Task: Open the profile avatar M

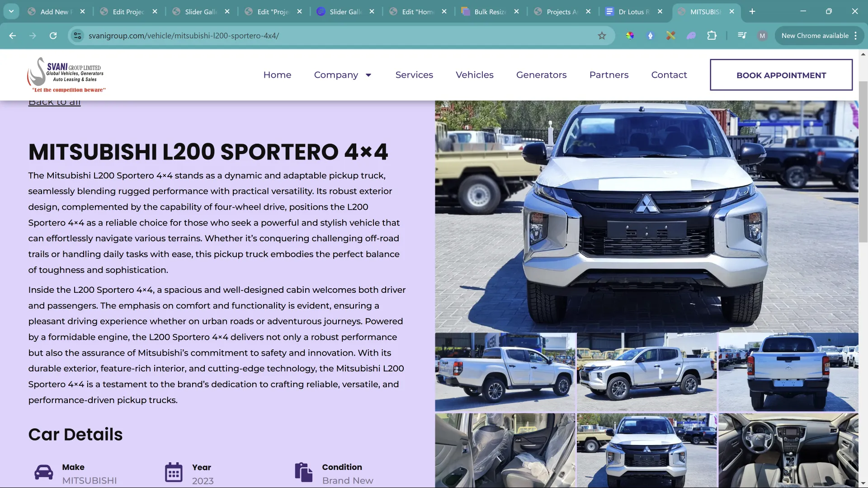Action: (x=762, y=36)
